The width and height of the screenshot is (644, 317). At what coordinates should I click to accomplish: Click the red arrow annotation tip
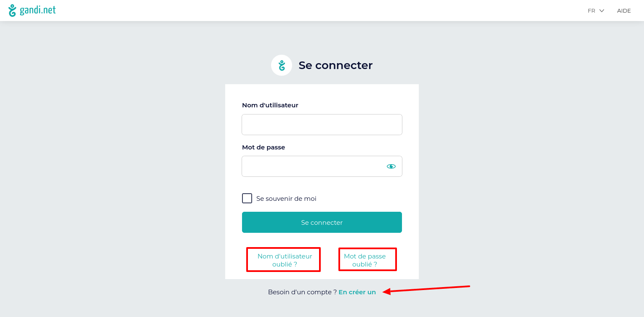384,291
